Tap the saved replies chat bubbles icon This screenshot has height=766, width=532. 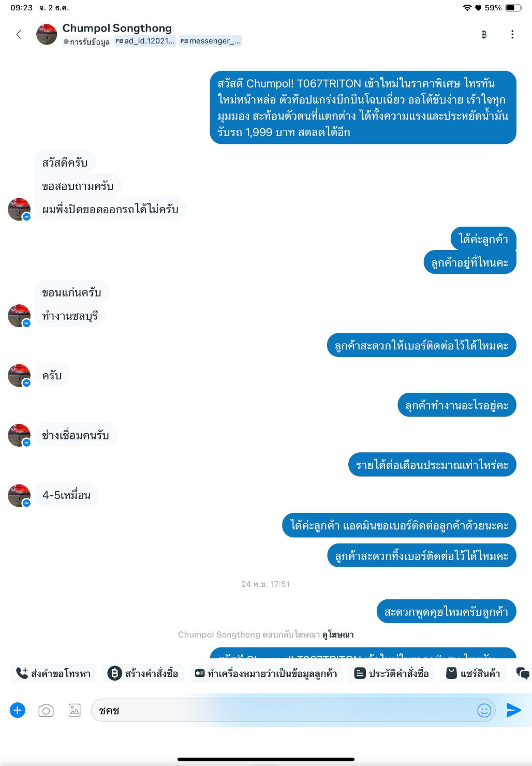pyautogui.click(x=523, y=673)
